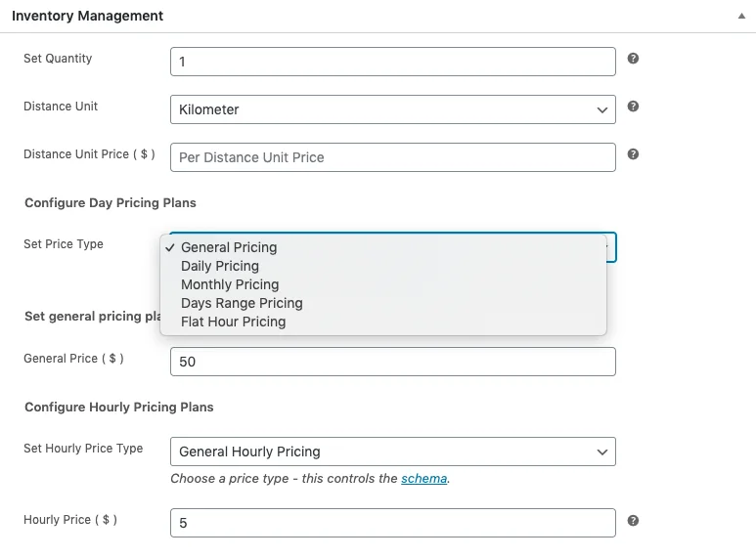Open the Set Hourly Price Type dropdown
The height and width of the screenshot is (559, 756).
click(x=392, y=451)
